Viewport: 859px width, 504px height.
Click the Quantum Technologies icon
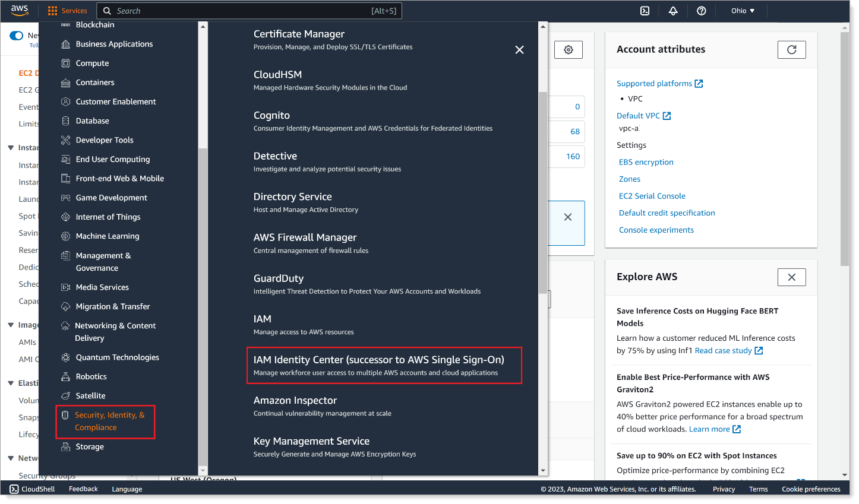pyautogui.click(x=66, y=357)
